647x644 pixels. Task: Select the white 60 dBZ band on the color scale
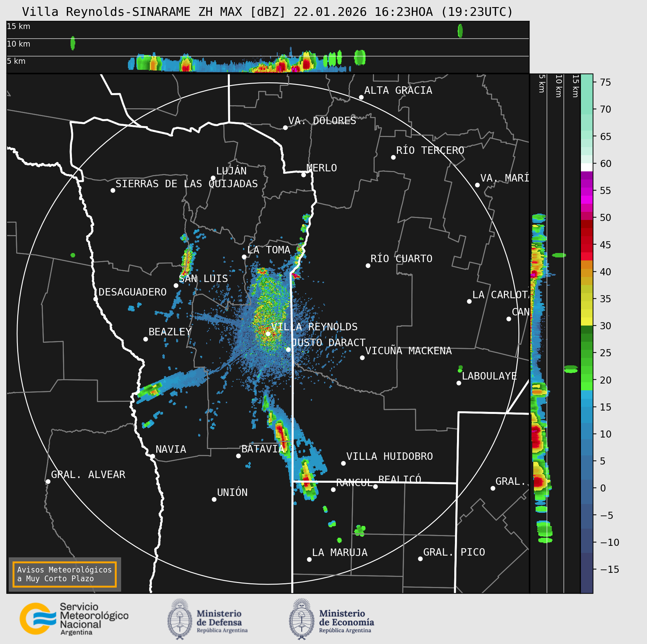[x=587, y=167]
